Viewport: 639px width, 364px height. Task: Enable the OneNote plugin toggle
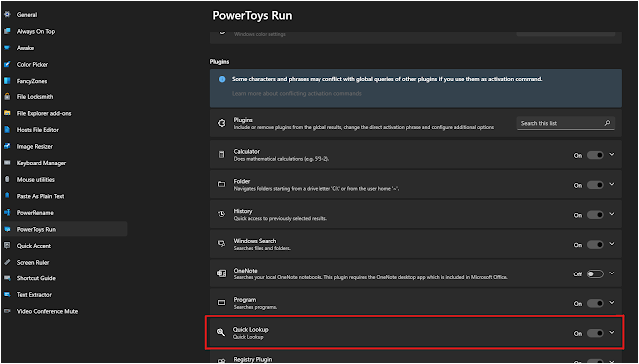(595, 274)
